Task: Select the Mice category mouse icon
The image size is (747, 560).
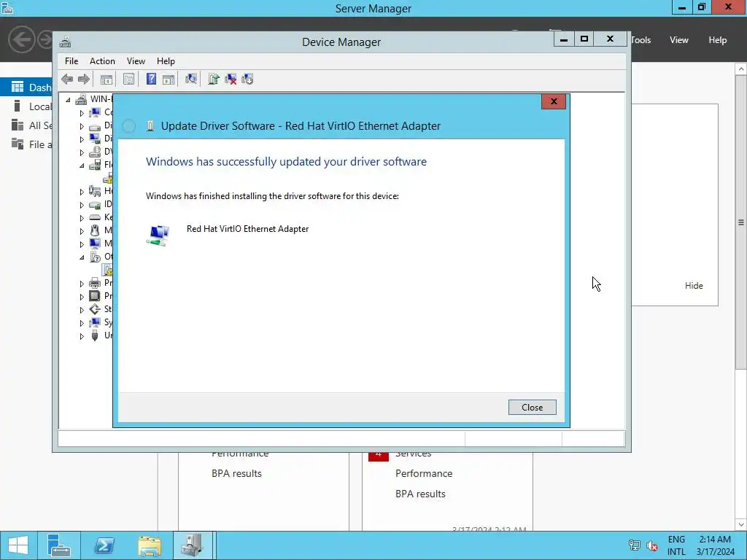Action: point(95,230)
